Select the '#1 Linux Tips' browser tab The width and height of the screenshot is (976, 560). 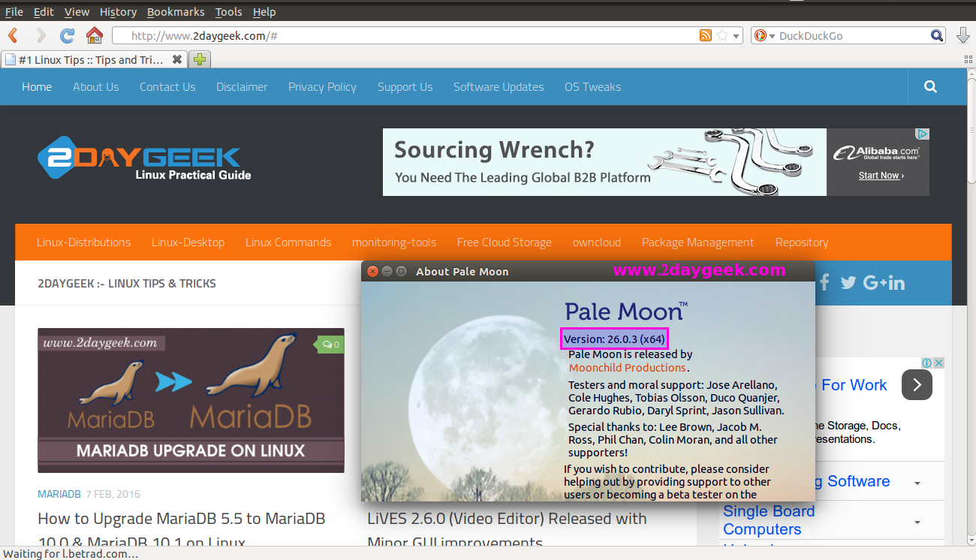pos(94,59)
